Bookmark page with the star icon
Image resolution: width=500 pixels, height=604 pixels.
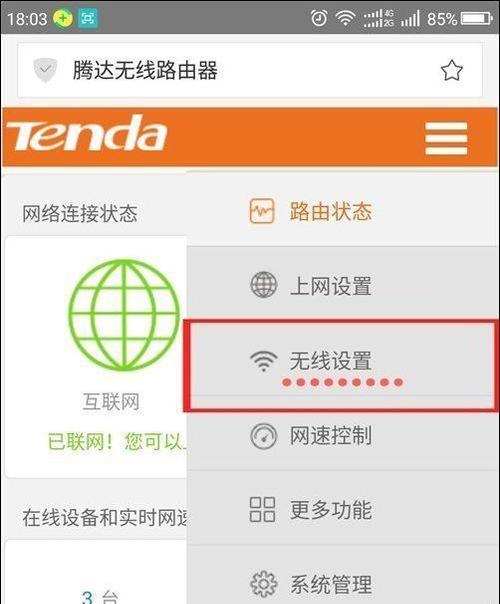[x=451, y=71]
